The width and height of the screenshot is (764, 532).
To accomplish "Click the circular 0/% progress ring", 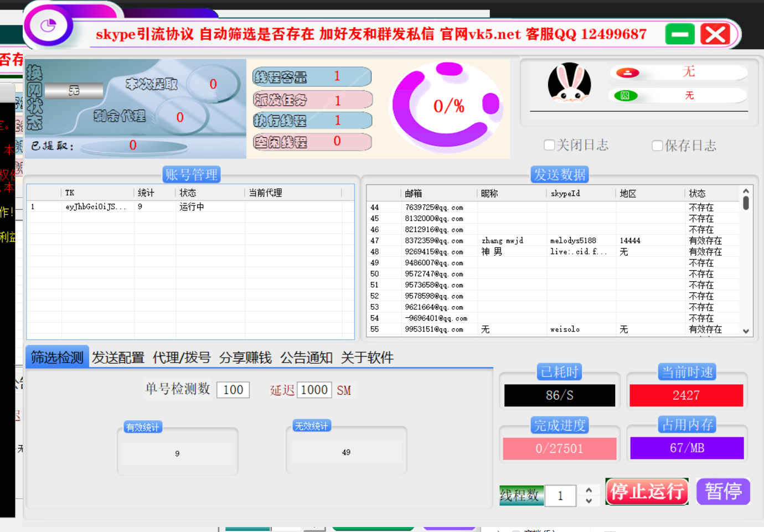I will click(447, 107).
